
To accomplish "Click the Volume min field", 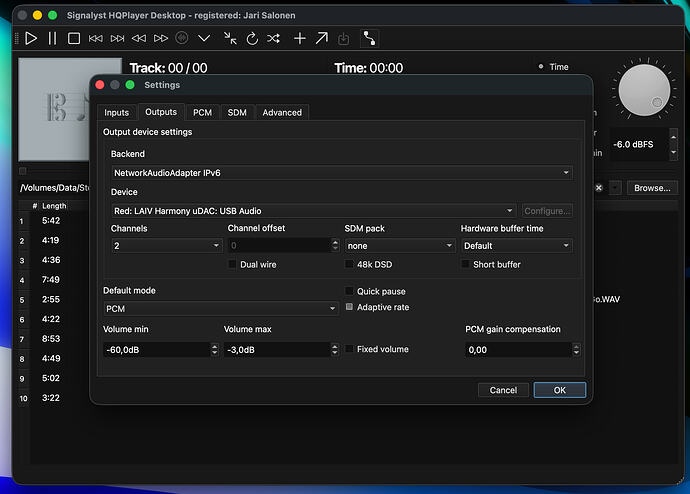I will (x=157, y=350).
